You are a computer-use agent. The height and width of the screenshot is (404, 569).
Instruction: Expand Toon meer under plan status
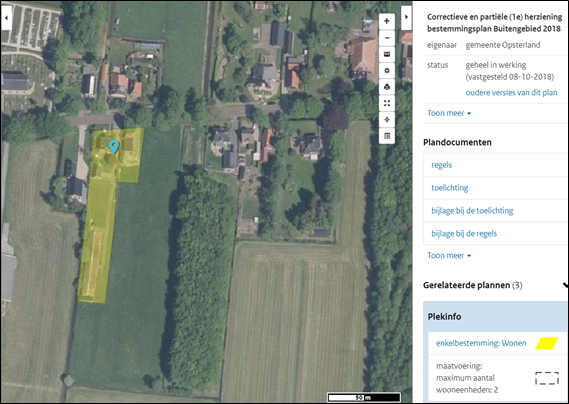[449, 113]
